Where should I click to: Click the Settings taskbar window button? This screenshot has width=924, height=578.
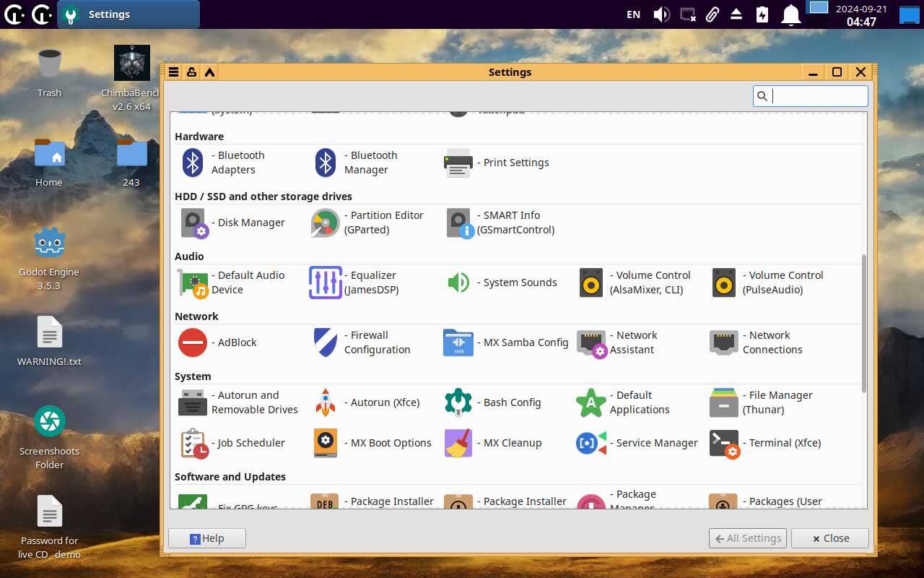(128, 14)
